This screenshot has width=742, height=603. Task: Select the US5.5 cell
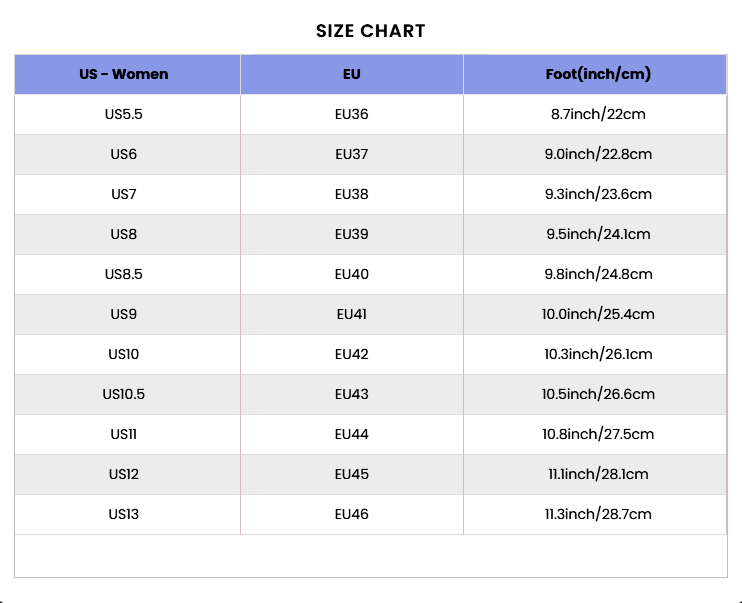pyautogui.click(x=124, y=114)
